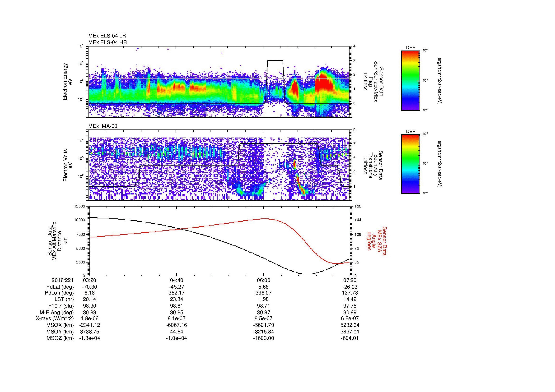The width and height of the screenshot is (555, 392).
Task: Click the MSOZ value '-1603.00'
Action: click(x=263, y=338)
